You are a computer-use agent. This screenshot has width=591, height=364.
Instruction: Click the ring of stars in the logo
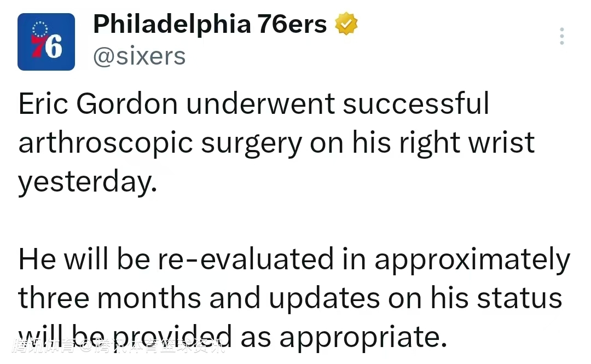tap(39, 30)
